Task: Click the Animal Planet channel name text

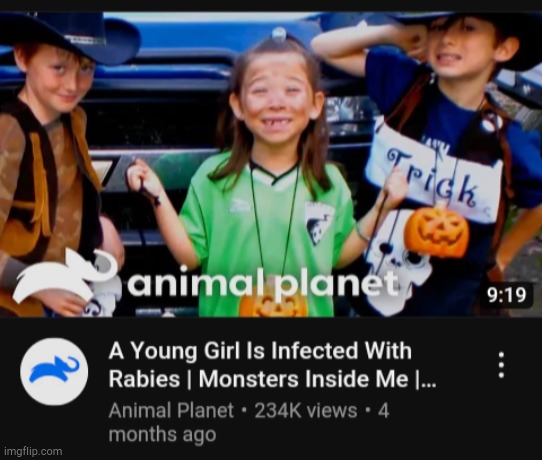Action: pos(171,411)
